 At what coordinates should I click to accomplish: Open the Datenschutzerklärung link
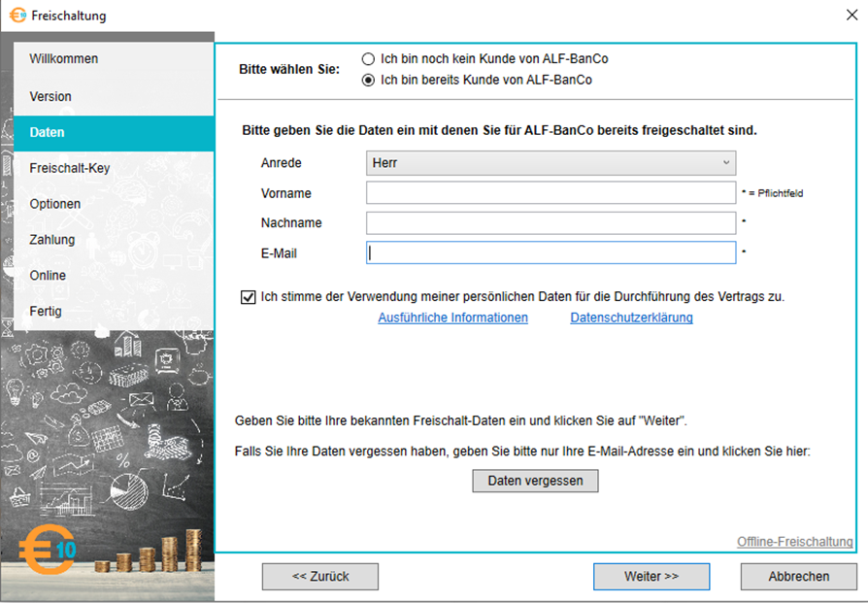632,318
